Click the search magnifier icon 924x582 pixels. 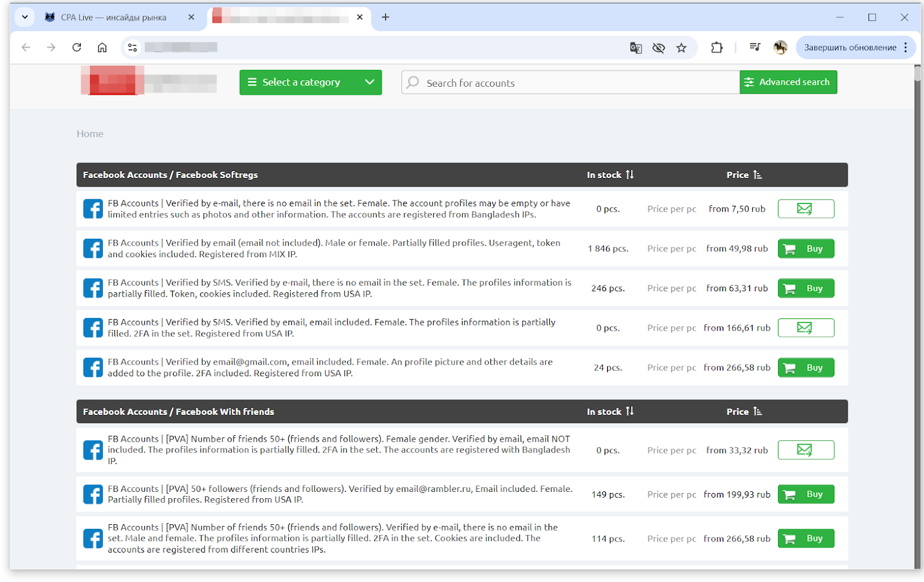coord(413,83)
